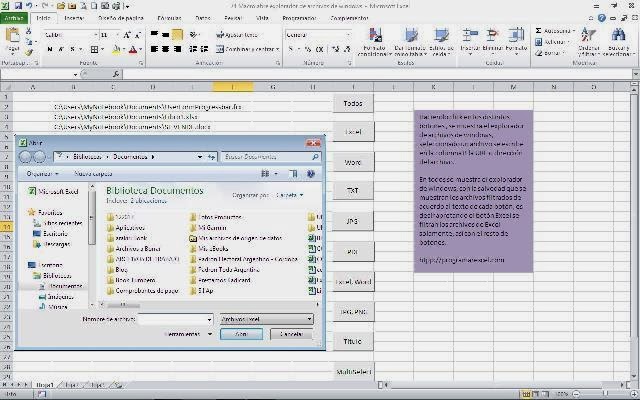640x400 pixels.
Task: Switch to the Insertar ribbon tab
Action: 74,18
